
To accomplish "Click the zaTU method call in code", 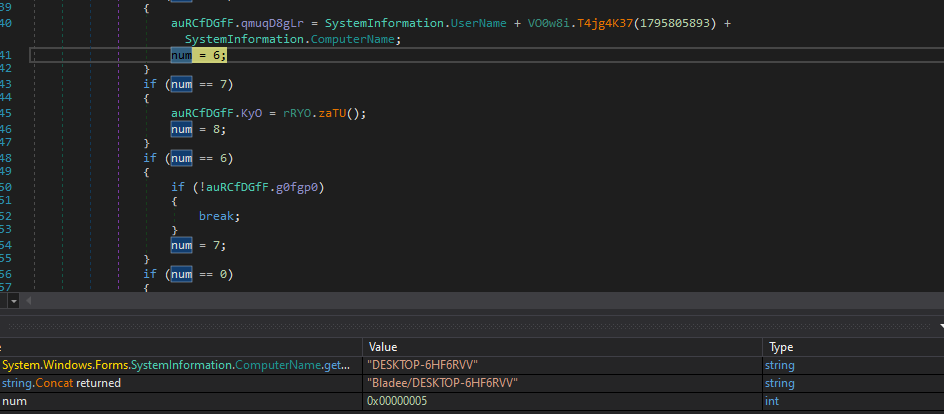I will pos(334,113).
